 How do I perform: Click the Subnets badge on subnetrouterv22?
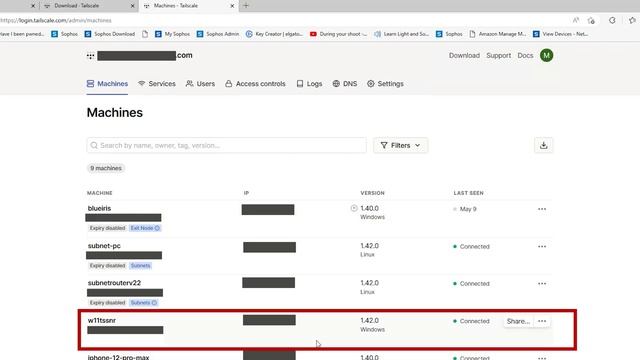click(143, 303)
